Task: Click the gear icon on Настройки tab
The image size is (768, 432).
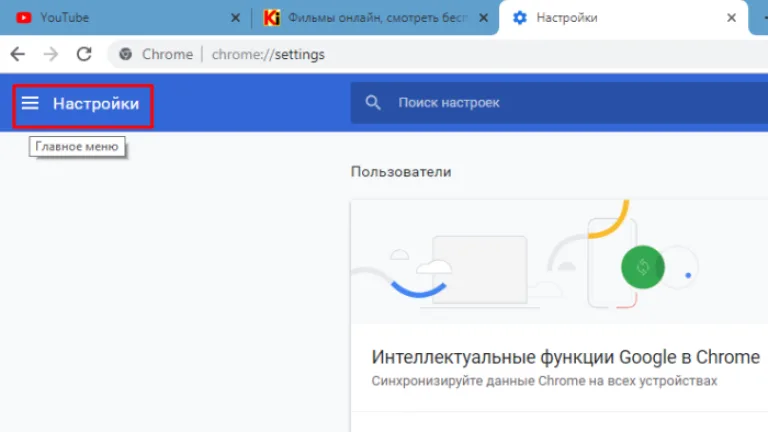Action: point(520,18)
